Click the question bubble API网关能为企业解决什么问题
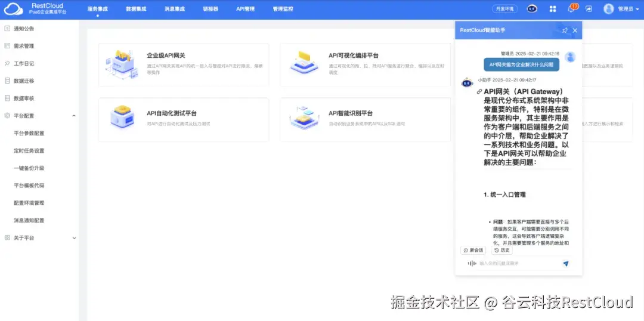 pos(521,64)
